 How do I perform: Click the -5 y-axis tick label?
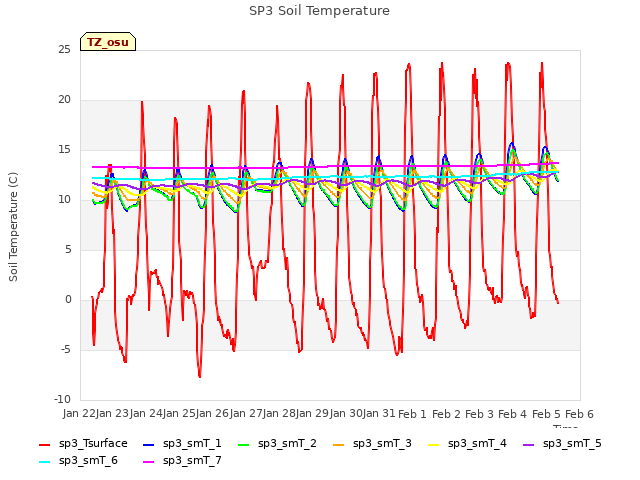tap(66, 350)
